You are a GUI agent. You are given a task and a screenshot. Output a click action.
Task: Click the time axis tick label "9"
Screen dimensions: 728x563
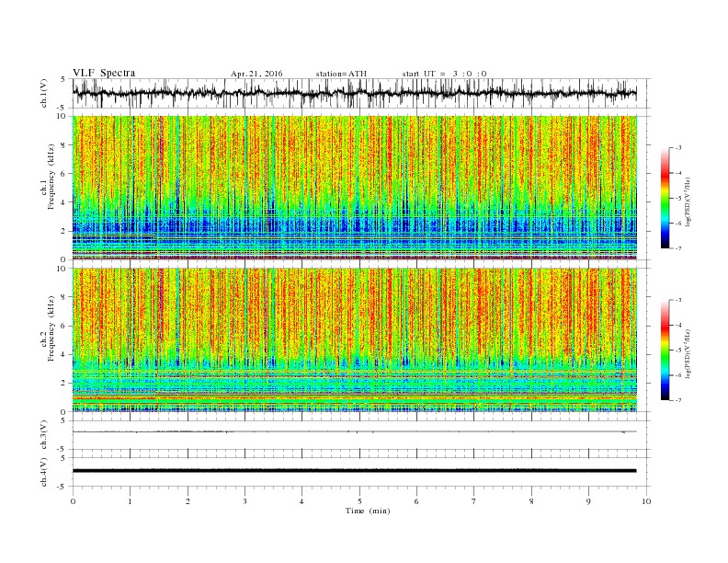[x=588, y=501]
